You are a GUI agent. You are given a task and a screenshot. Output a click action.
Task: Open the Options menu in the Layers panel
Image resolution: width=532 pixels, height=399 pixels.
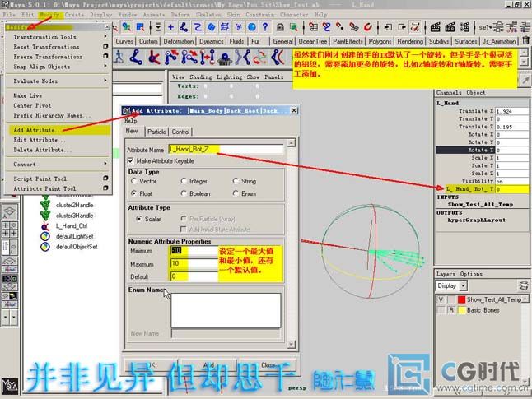[x=471, y=274]
